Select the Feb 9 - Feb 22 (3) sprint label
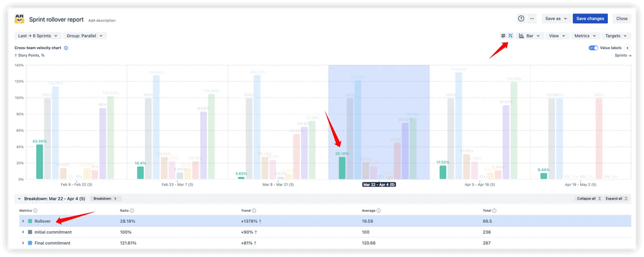644x257 pixels. click(77, 185)
